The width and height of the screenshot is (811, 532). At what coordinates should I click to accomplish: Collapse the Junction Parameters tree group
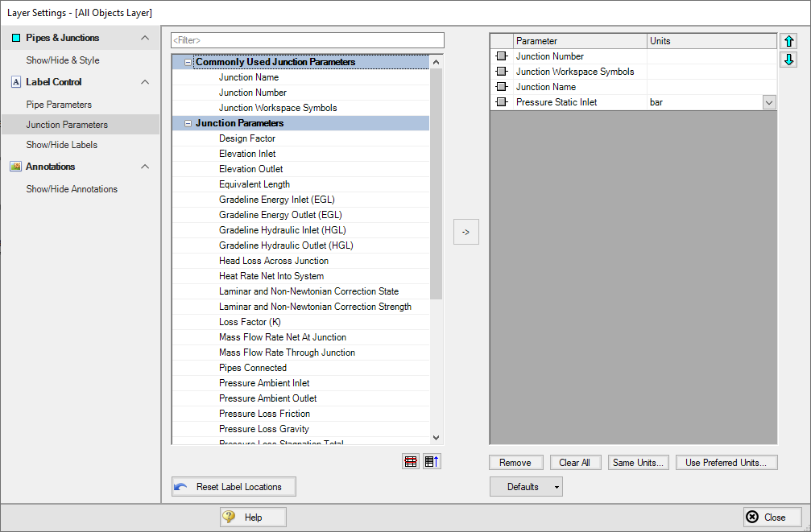point(188,123)
